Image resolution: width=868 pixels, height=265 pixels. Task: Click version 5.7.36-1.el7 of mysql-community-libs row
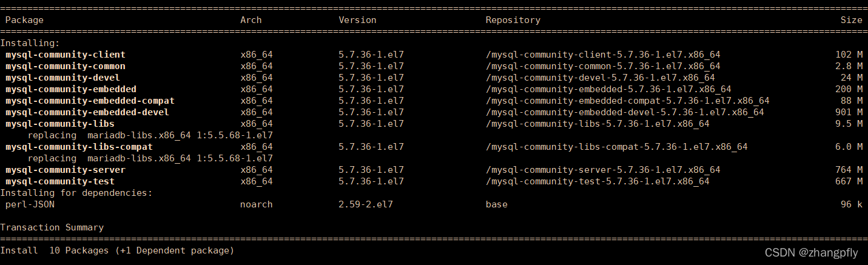click(x=371, y=124)
